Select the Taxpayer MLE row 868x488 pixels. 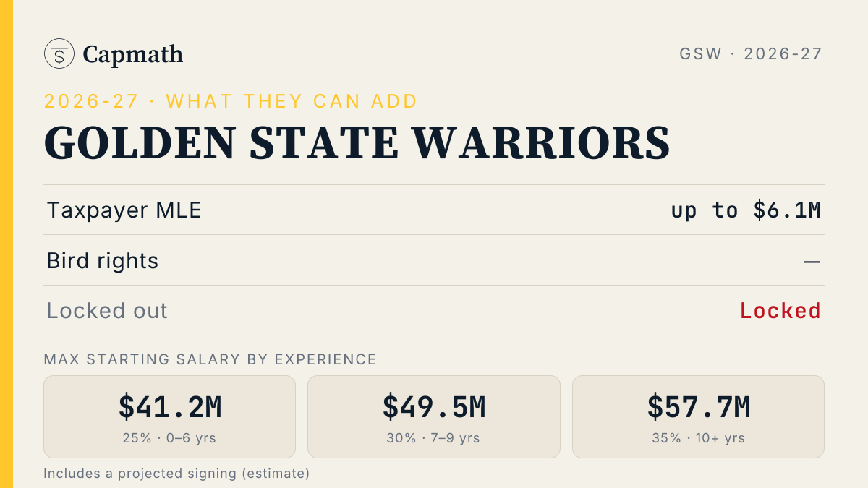[x=434, y=210]
